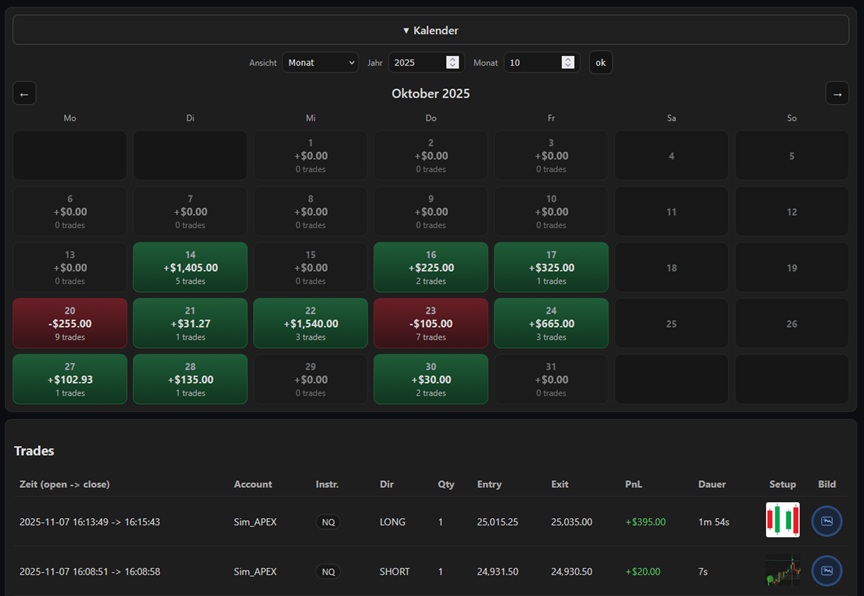The image size is (864, 596).
Task: Navigate to next month with right arrow
Action: (837, 93)
